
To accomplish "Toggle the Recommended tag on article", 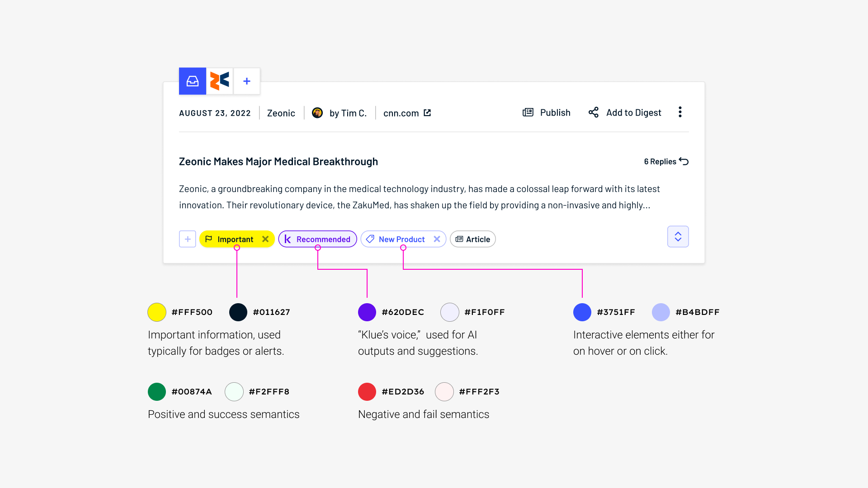I will pos(318,239).
